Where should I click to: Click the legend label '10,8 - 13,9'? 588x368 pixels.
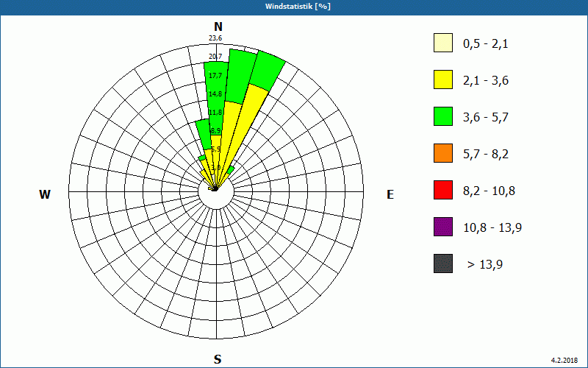[492, 228]
